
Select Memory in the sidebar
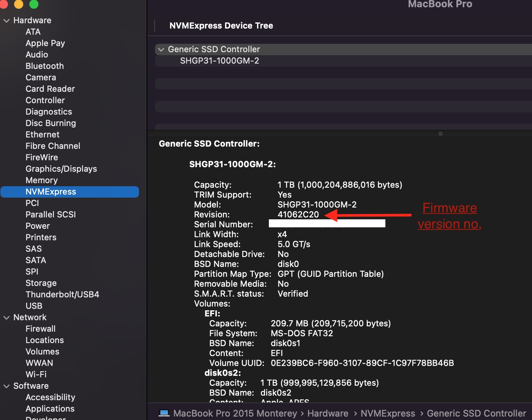[42, 180]
